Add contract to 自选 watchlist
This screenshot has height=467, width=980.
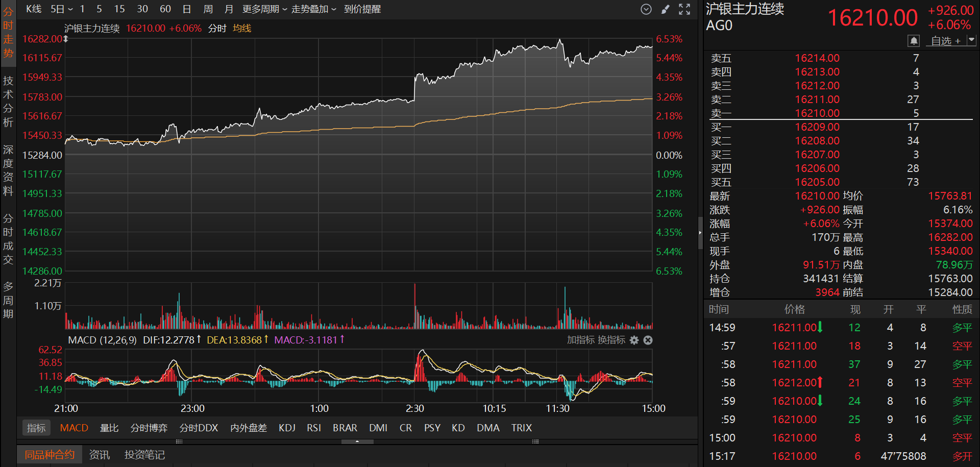[x=946, y=41]
